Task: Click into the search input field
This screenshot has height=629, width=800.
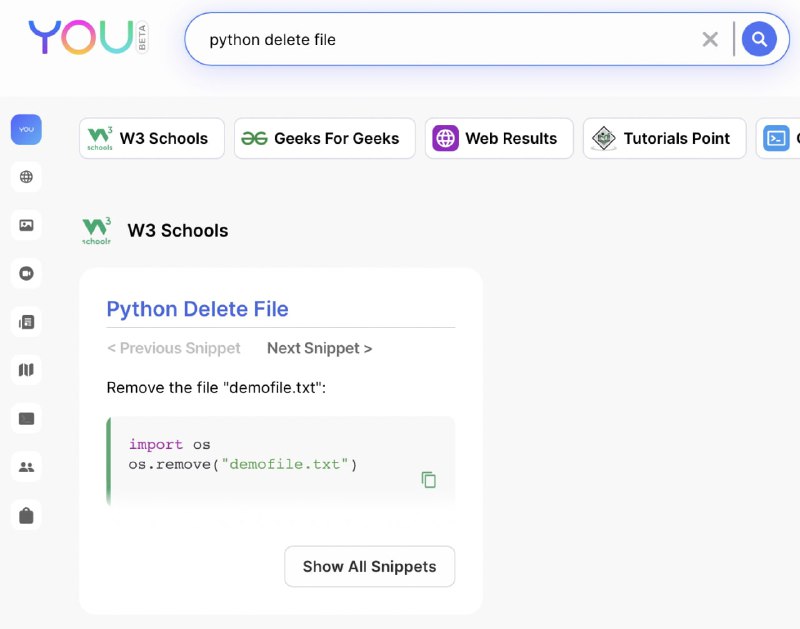Action: click(449, 39)
